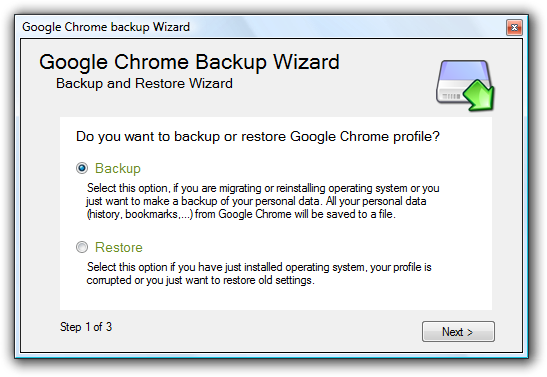Viewport: 547px width, 377px height.
Task: Click the restore old settings text line
Action: tap(201, 280)
